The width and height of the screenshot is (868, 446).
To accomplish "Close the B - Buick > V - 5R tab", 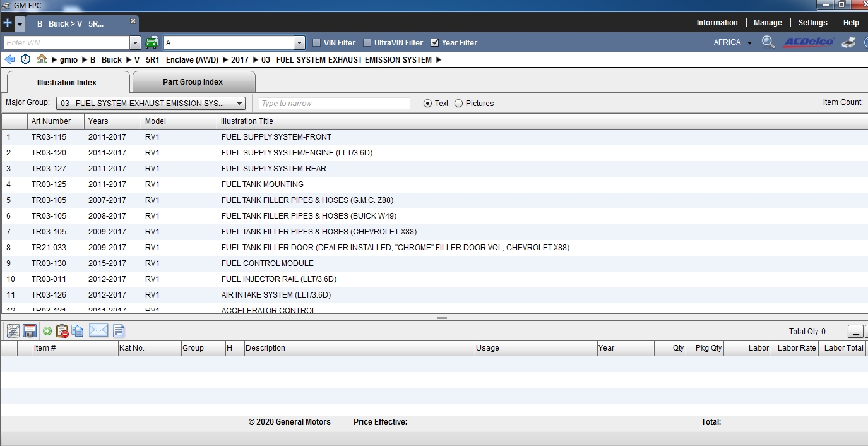I will tap(133, 21).
